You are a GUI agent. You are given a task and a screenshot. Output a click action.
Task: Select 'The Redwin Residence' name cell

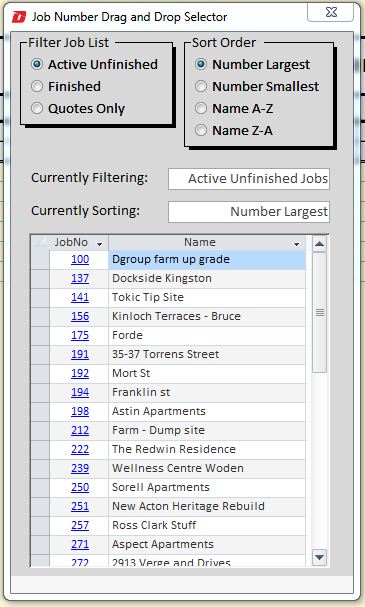pyautogui.click(x=207, y=449)
